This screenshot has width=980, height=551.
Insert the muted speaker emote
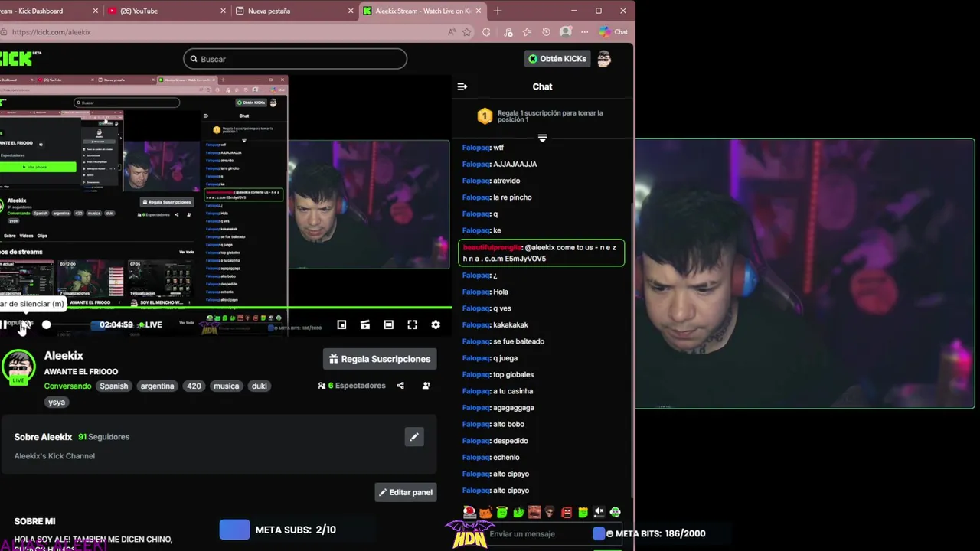[599, 512]
